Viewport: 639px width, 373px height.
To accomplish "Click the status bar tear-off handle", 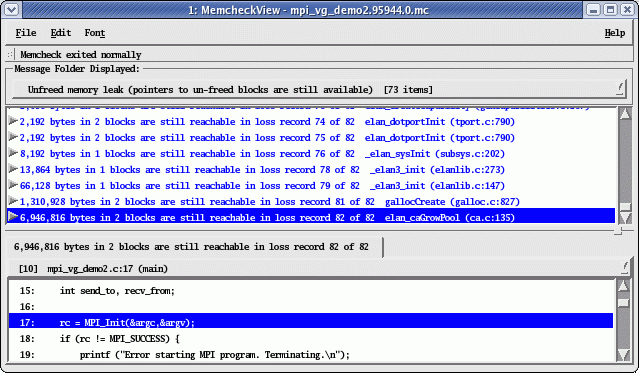I will [10, 55].
